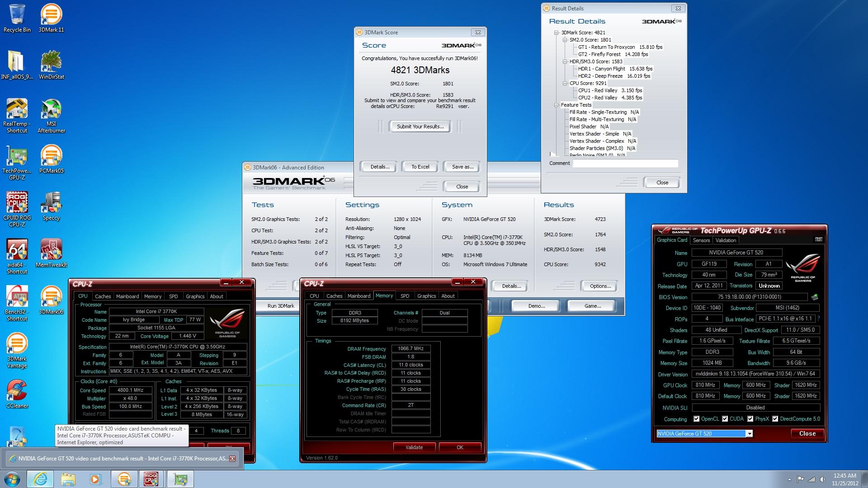The image size is (868, 488).
Task: Click Save as in the Score dialog
Action: pyautogui.click(x=462, y=167)
